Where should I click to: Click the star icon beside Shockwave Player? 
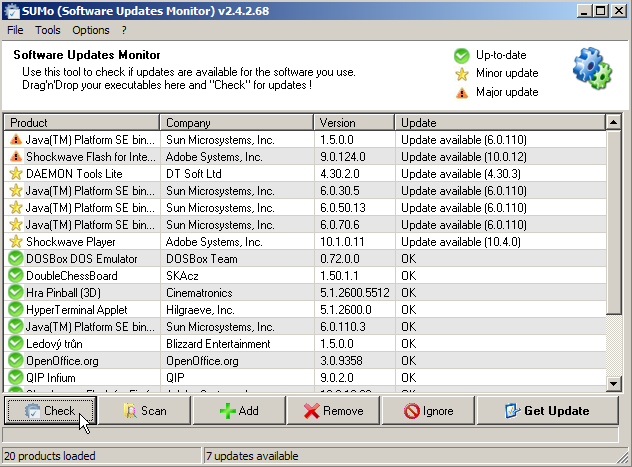coord(16,242)
